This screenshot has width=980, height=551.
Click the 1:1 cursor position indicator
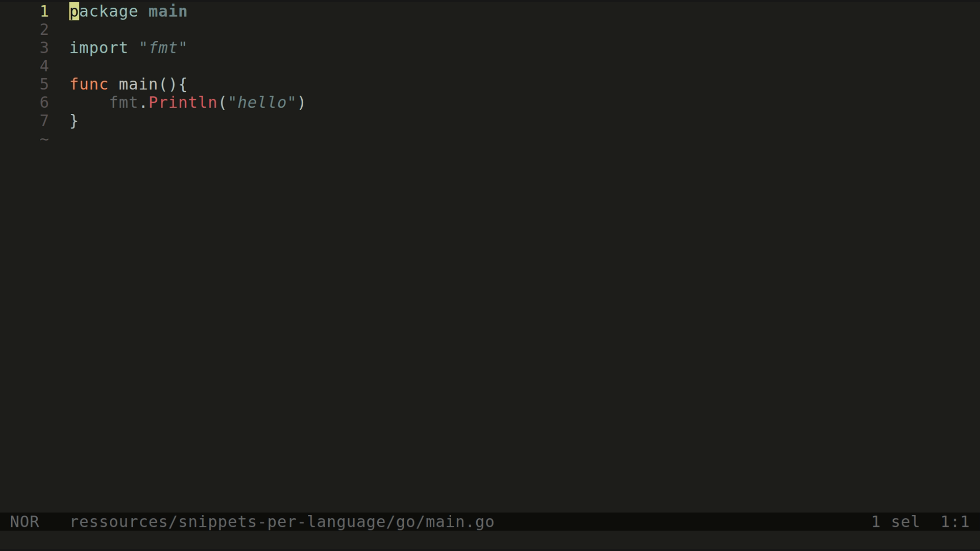(x=954, y=522)
